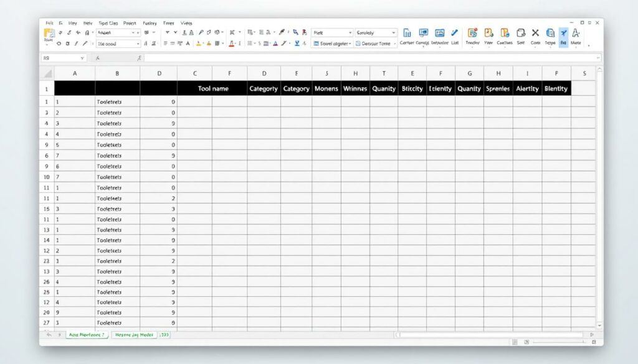Open the Trees menu
This screenshot has width=638, height=364.
(168, 23)
